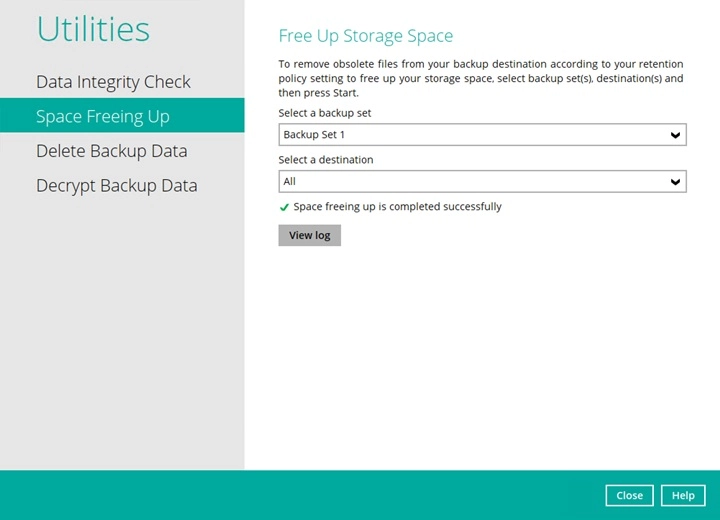Click the 'Select a backup set' label

tap(325, 113)
